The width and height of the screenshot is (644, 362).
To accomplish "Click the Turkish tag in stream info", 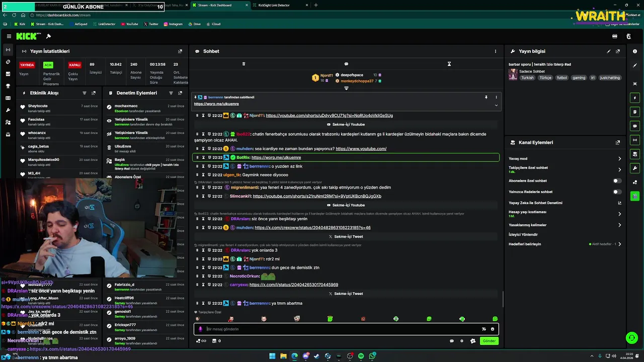I will click(x=527, y=78).
